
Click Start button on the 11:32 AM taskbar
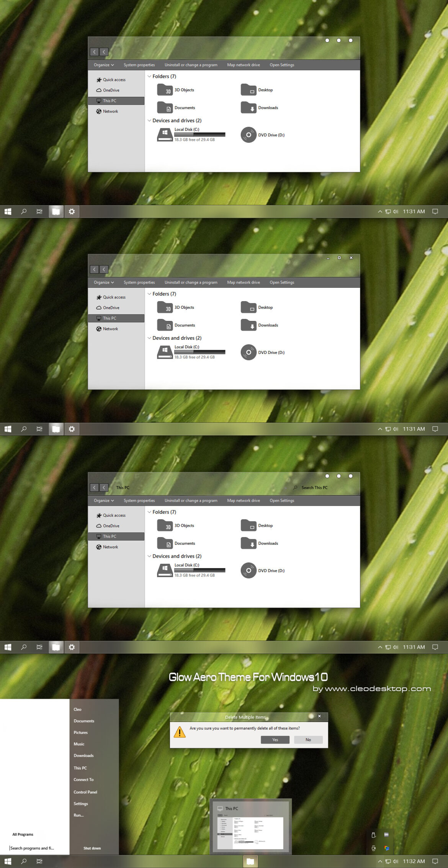(8, 861)
